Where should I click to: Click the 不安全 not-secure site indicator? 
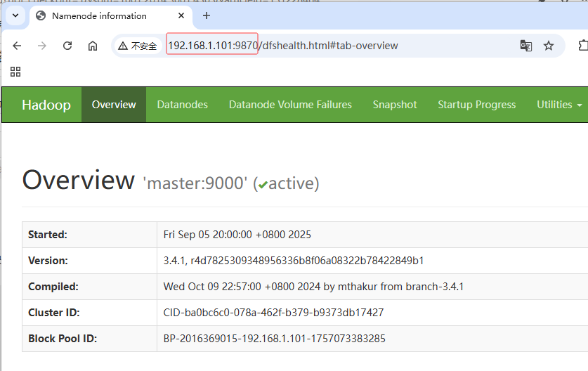[x=137, y=46]
